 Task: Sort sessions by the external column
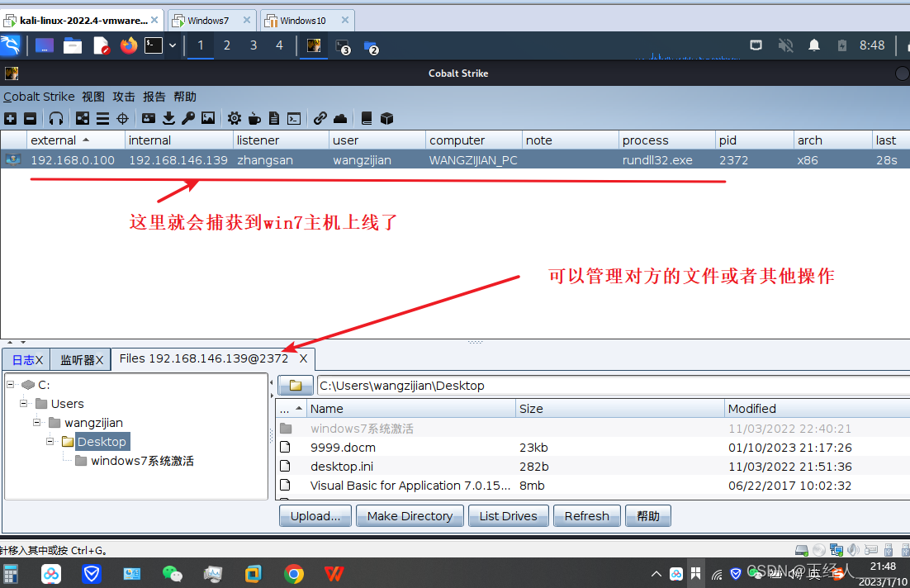75,140
